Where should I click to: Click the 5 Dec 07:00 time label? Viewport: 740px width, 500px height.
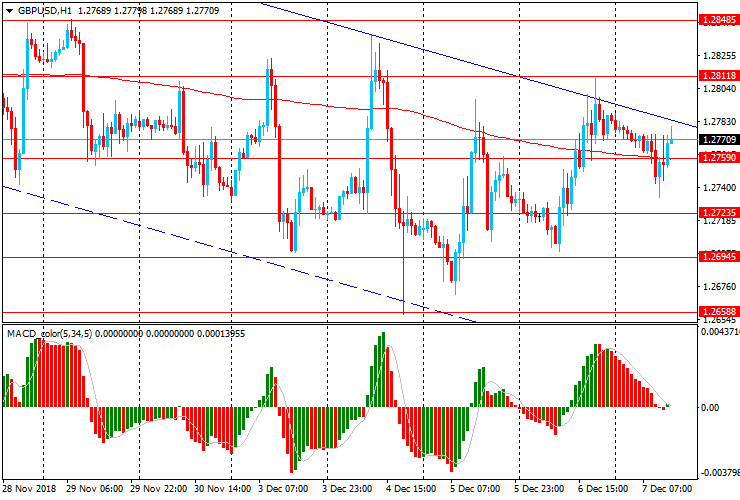(x=475, y=488)
